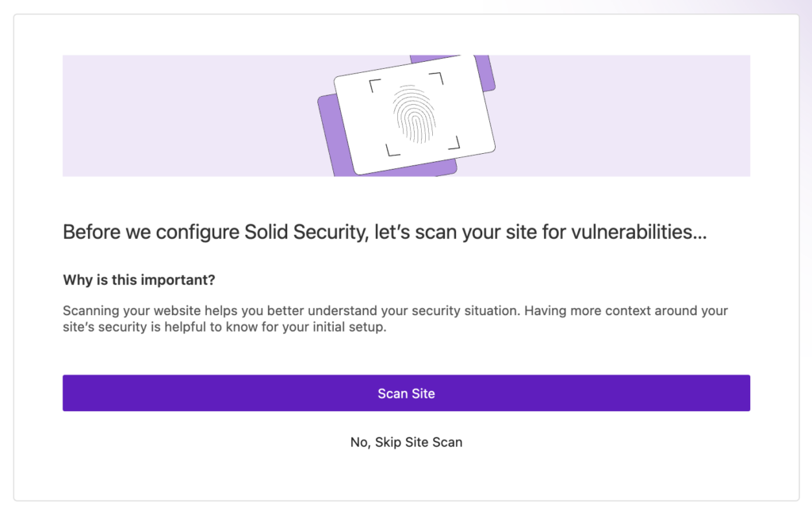Click the top-left scan frame corner bracket
This screenshot has height=515, width=812.
375,85
